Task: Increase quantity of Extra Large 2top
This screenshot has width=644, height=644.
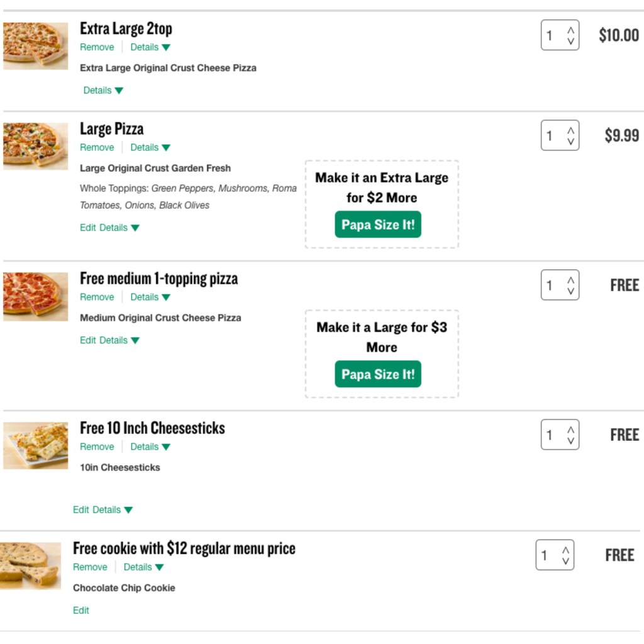Action: pyautogui.click(x=570, y=30)
